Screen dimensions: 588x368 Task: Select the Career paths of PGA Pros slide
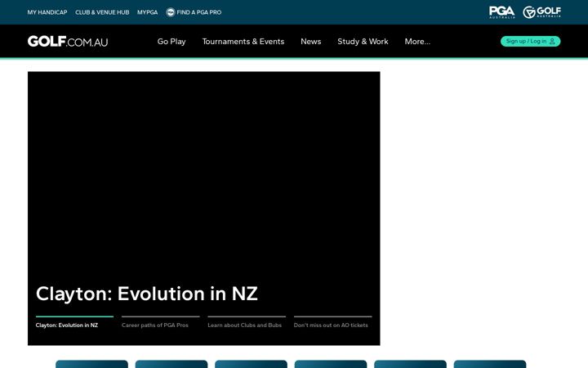pos(161,322)
